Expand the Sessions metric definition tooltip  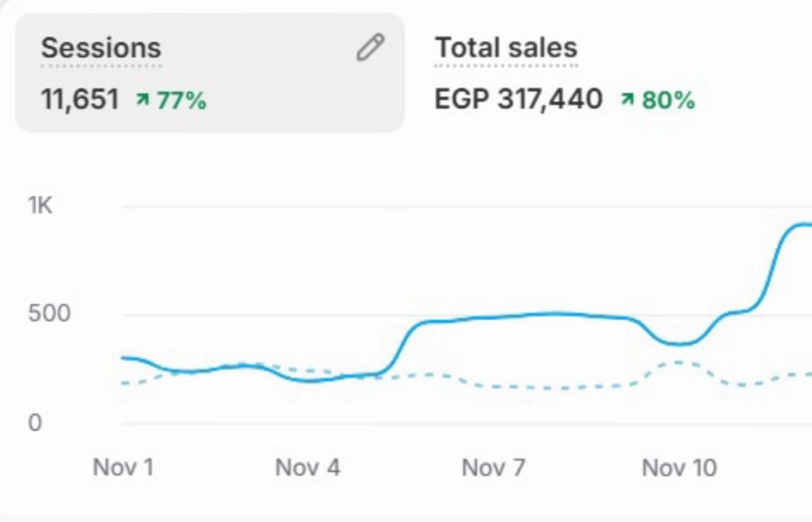click(101, 47)
